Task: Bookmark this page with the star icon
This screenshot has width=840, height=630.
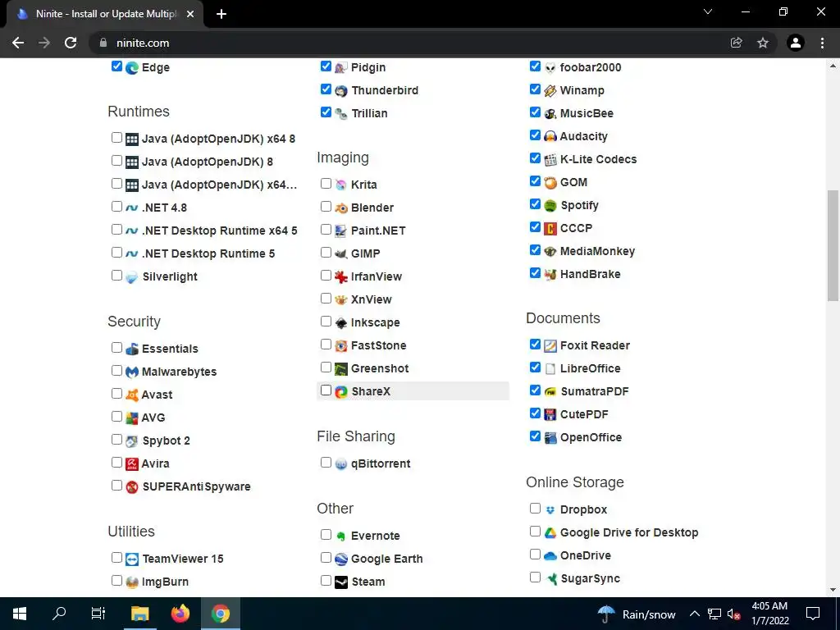Action: (x=763, y=43)
